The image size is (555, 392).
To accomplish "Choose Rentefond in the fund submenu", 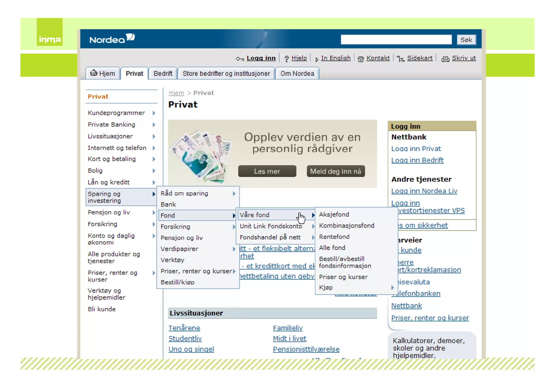I will point(334,237).
